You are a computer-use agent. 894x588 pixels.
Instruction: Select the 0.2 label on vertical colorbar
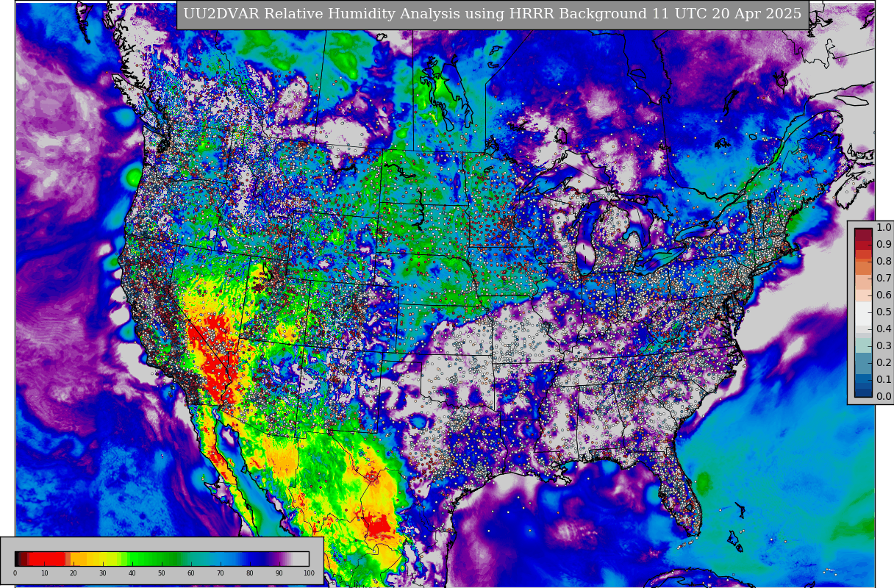884,362
